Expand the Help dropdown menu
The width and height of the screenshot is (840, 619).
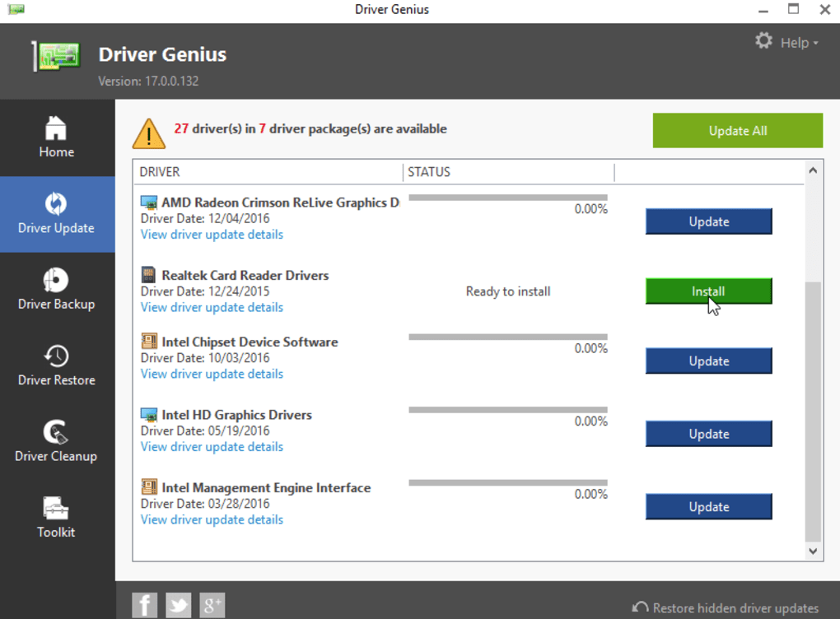pos(800,43)
